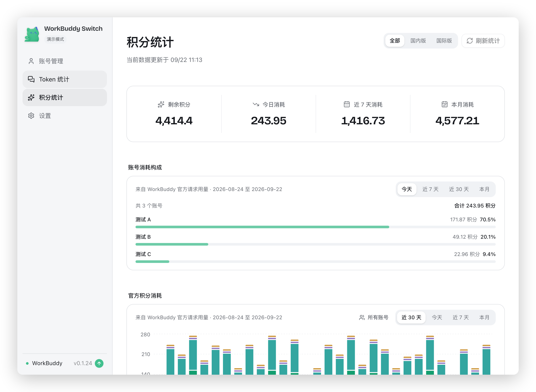
Task: Click the WorkBuddy Switch app title
Action: click(73, 29)
